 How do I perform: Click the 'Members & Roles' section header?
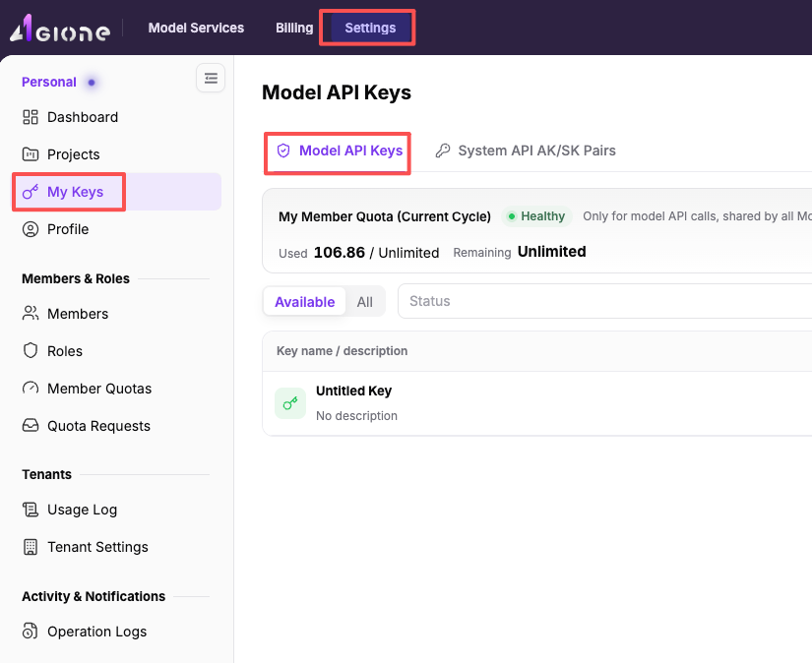point(76,278)
